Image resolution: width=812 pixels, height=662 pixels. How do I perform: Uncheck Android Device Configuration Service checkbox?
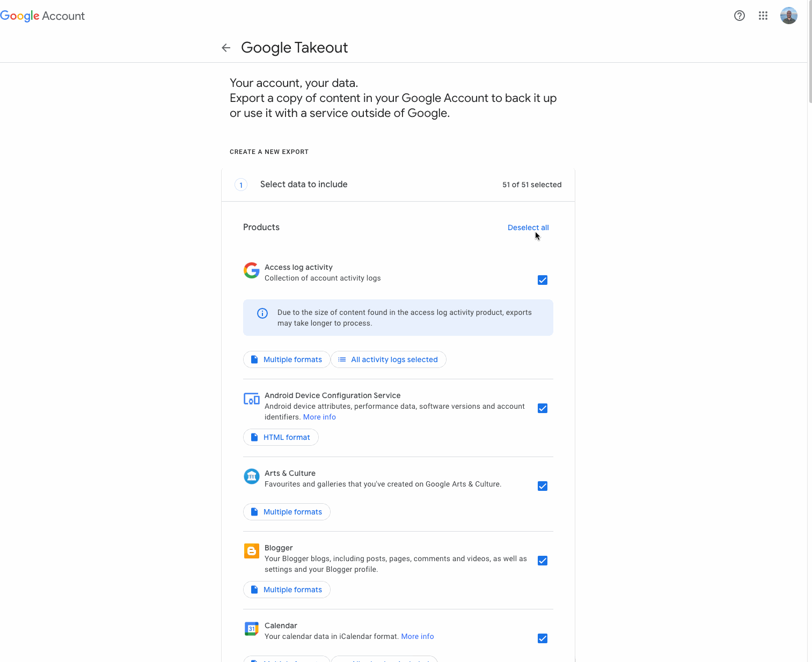(x=543, y=408)
